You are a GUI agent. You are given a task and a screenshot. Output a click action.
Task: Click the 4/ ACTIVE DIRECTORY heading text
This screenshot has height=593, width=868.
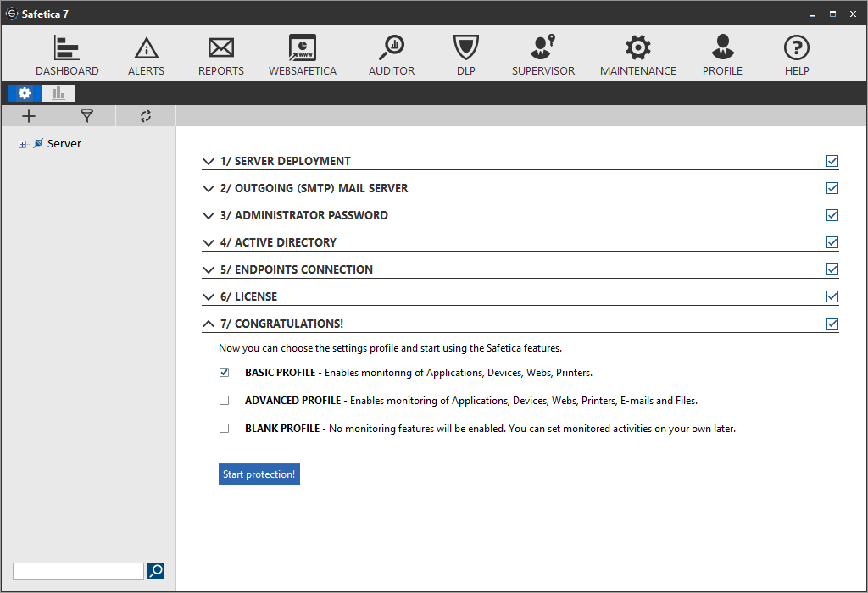click(278, 243)
